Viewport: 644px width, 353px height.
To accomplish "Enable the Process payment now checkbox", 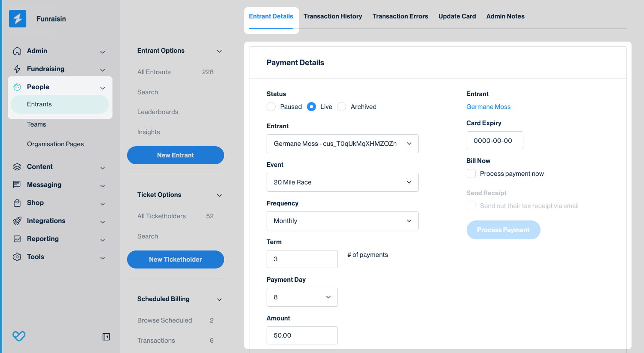I will 471,174.
